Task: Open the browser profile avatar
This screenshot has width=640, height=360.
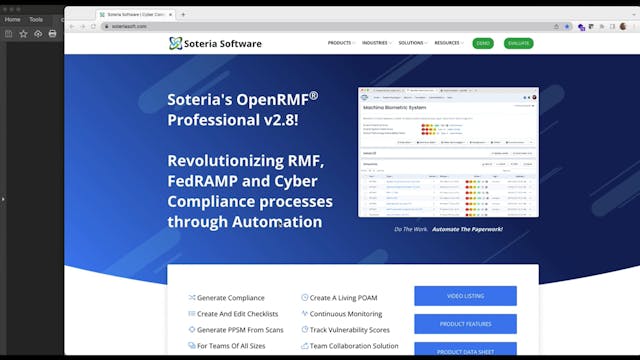Action: point(623,26)
